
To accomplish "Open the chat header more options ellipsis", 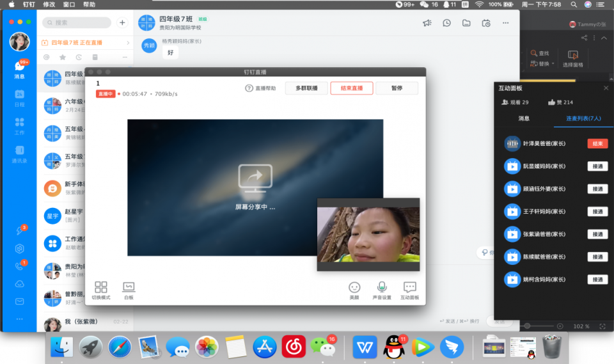I will [506, 23].
